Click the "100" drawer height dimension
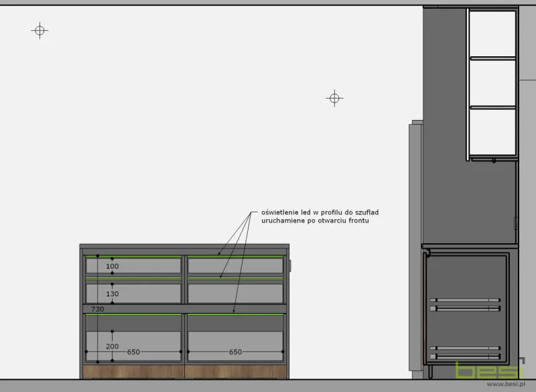536x392 pixels. 112,266
